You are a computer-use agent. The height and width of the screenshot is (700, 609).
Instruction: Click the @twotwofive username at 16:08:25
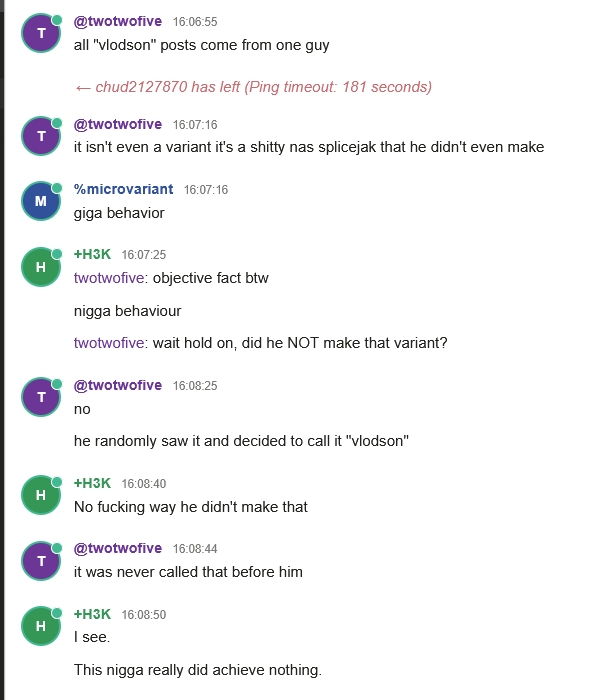coord(118,385)
